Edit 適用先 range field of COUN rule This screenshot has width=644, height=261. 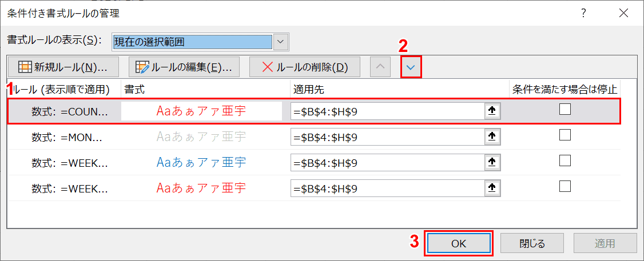coord(387,111)
